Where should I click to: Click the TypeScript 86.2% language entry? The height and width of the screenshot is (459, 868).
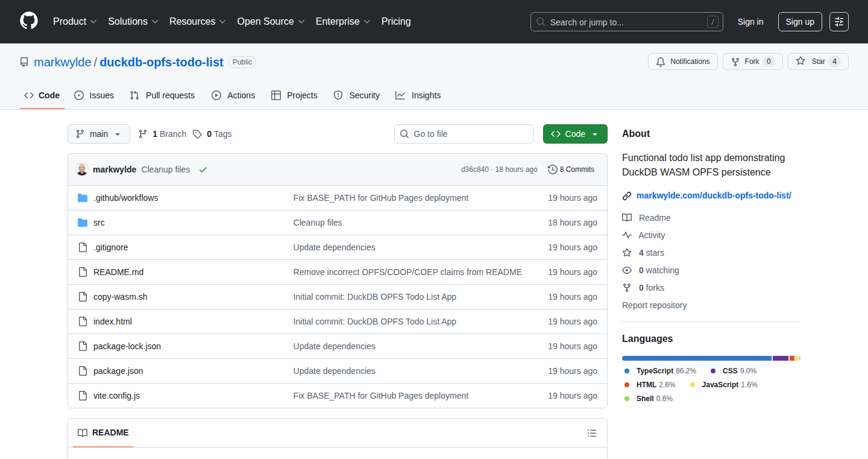[661, 371]
